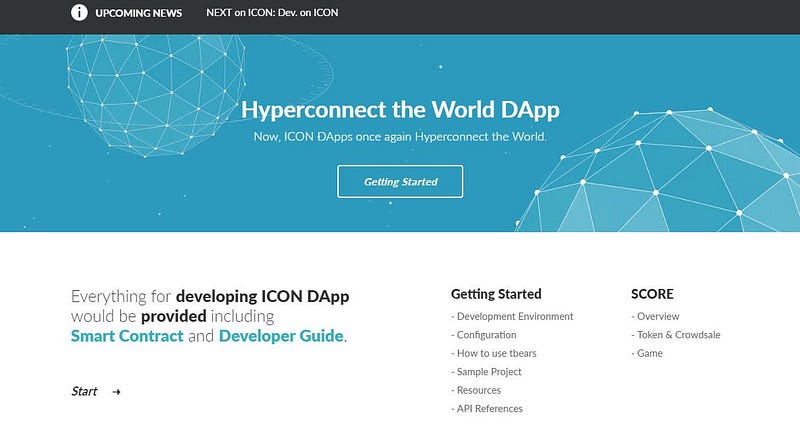Open the Getting Started banner button
800x442 pixels.
coord(400,181)
